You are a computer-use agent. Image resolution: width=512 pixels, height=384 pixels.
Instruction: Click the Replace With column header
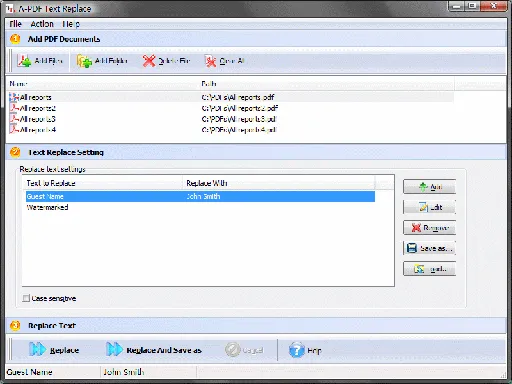279,183
